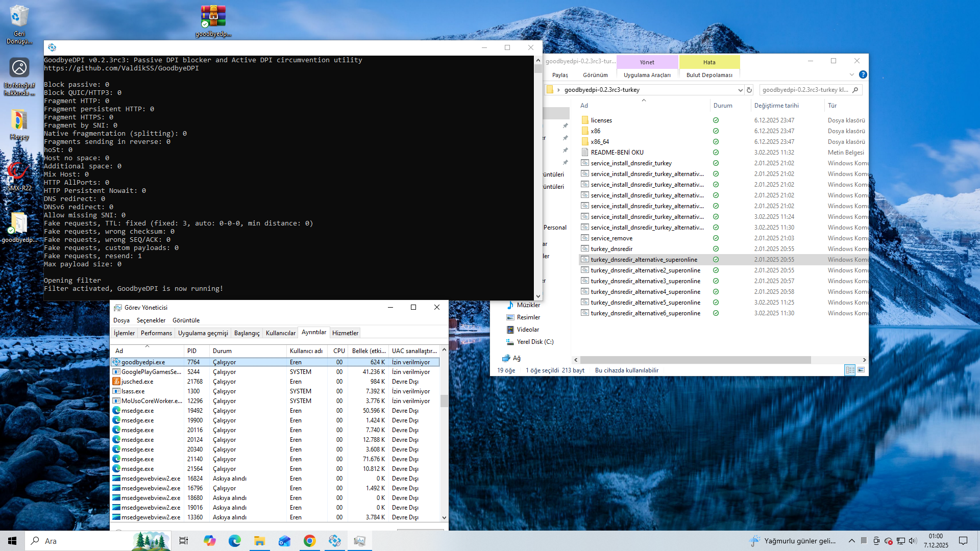Open Chrome from the taskbar
Viewport: 980px width, 551px height.
[x=309, y=541]
